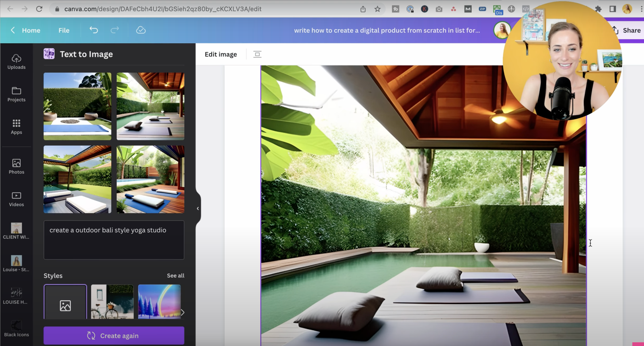
Task: Open the CLIENT WI... folder shortcut
Action: (x=16, y=231)
